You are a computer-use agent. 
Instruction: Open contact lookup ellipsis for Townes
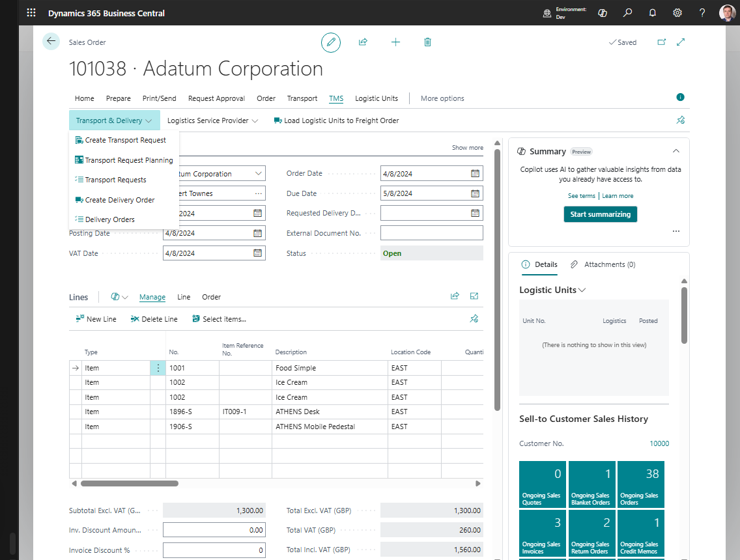258,193
